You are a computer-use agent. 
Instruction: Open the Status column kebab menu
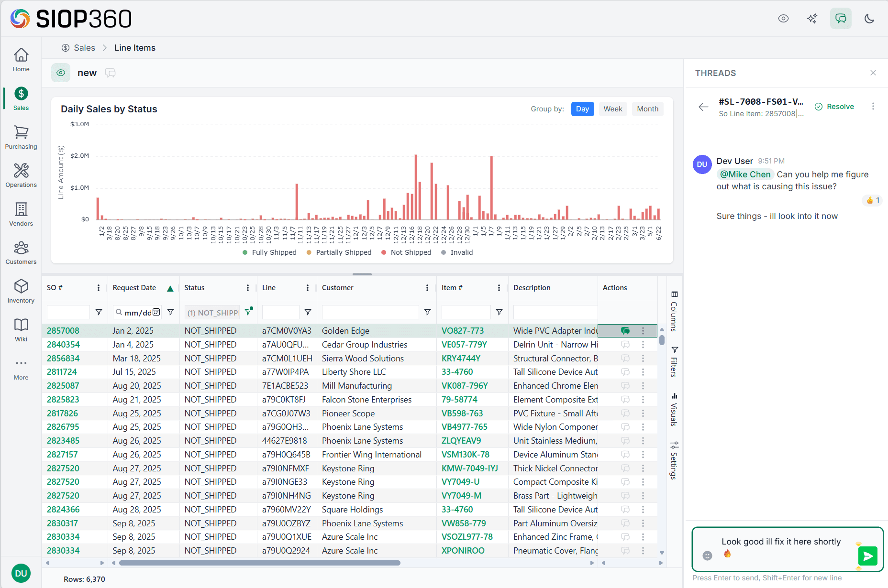[x=248, y=287]
